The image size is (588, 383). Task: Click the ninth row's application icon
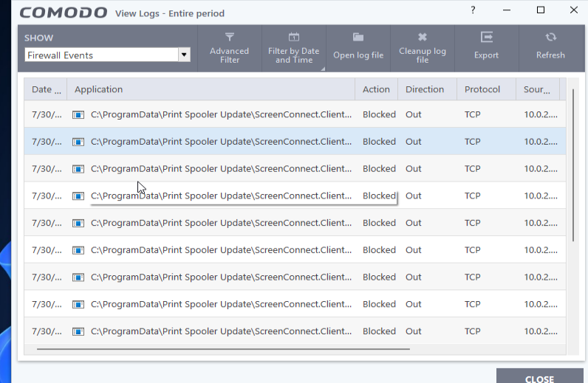pyautogui.click(x=78, y=331)
